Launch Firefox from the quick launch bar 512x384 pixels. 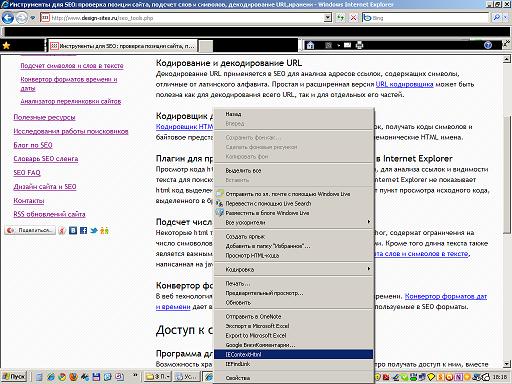point(73,377)
